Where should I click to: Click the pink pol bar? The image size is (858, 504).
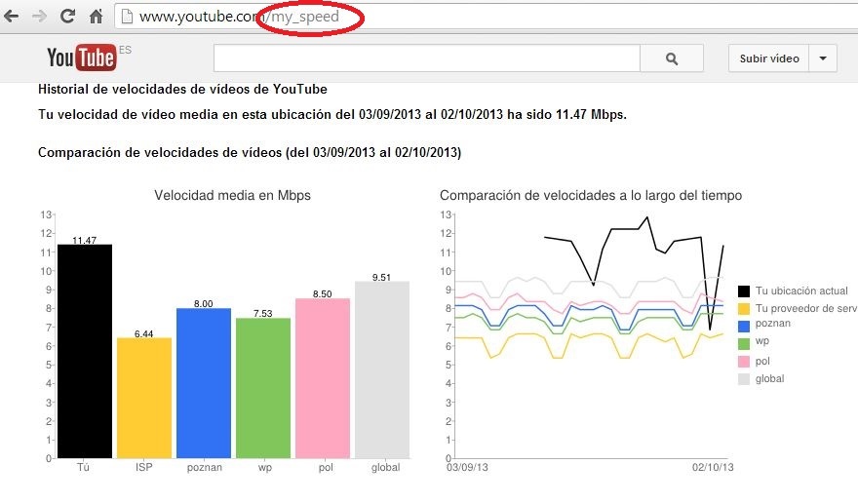click(x=323, y=378)
